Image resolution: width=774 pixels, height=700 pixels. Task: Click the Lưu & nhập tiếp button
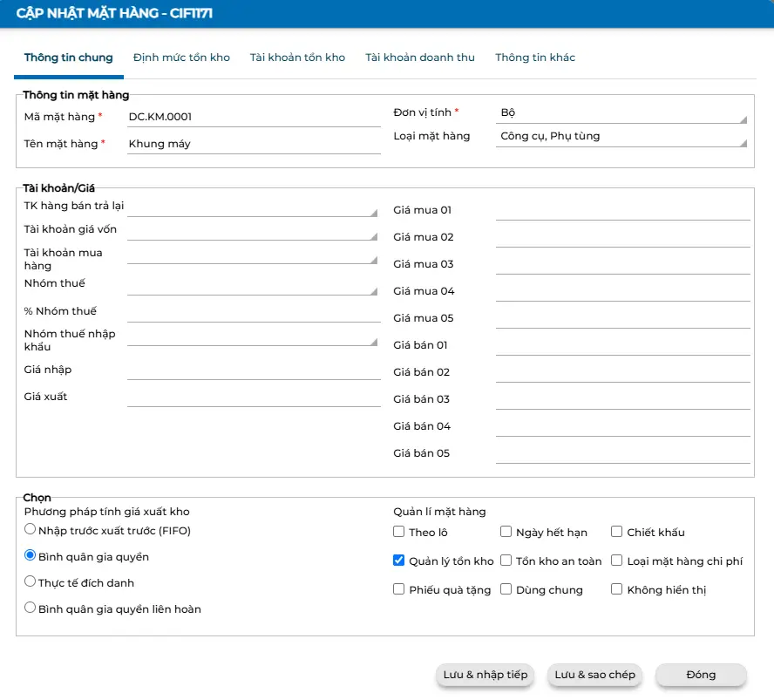[485, 675]
